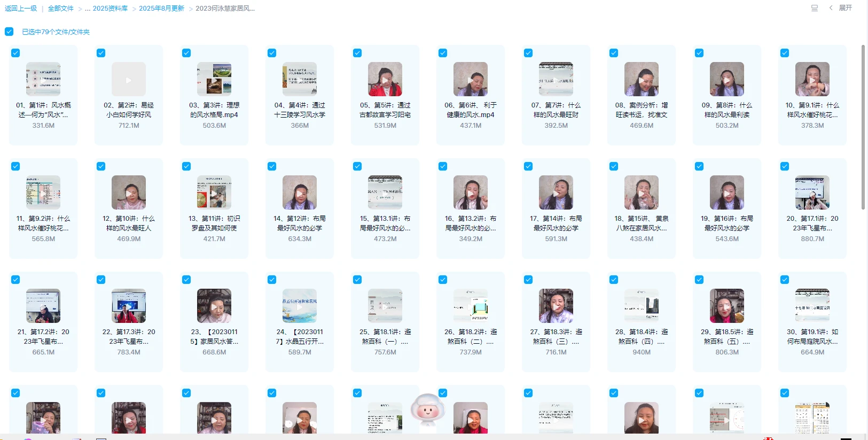Screen dimensions: 868x440
Task: Open video thumbnail 21 第17.2讲
Action: [x=43, y=306]
